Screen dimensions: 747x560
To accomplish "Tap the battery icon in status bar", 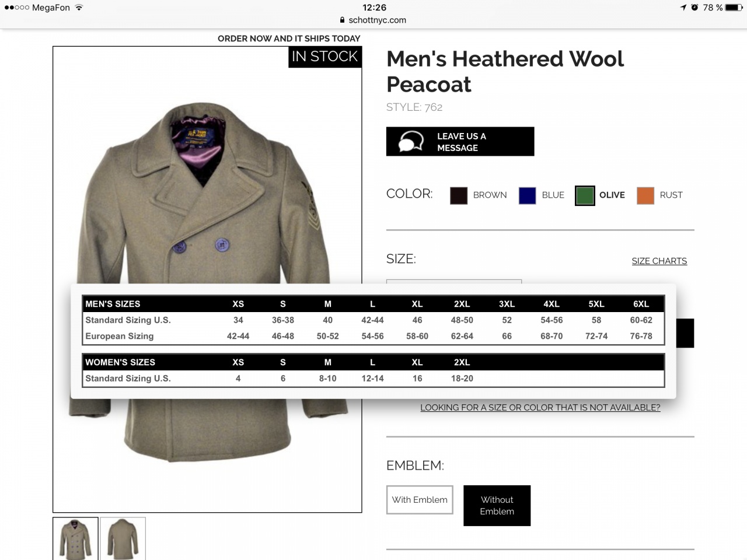I will click(733, 8).
